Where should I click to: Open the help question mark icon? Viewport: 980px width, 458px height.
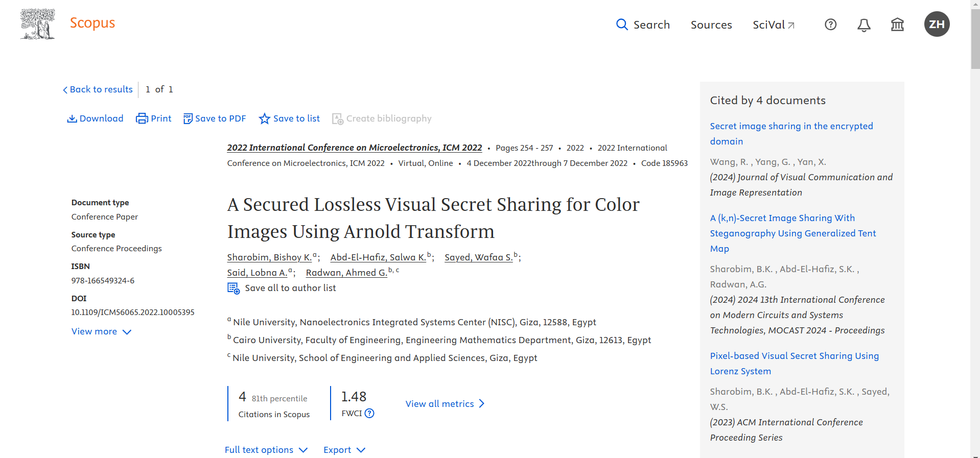830,25
